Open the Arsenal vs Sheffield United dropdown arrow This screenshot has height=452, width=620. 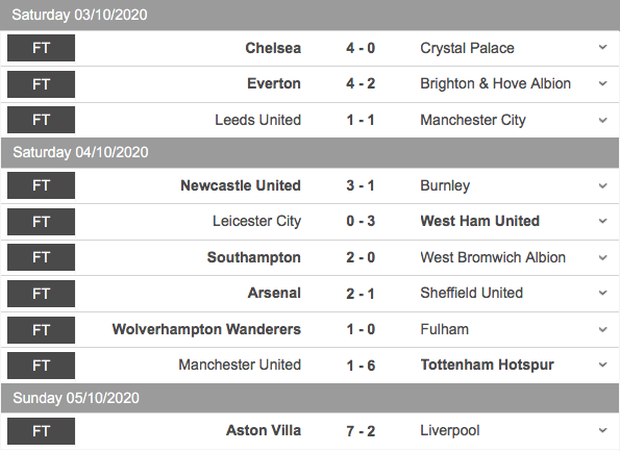click(x=603, y=293)
